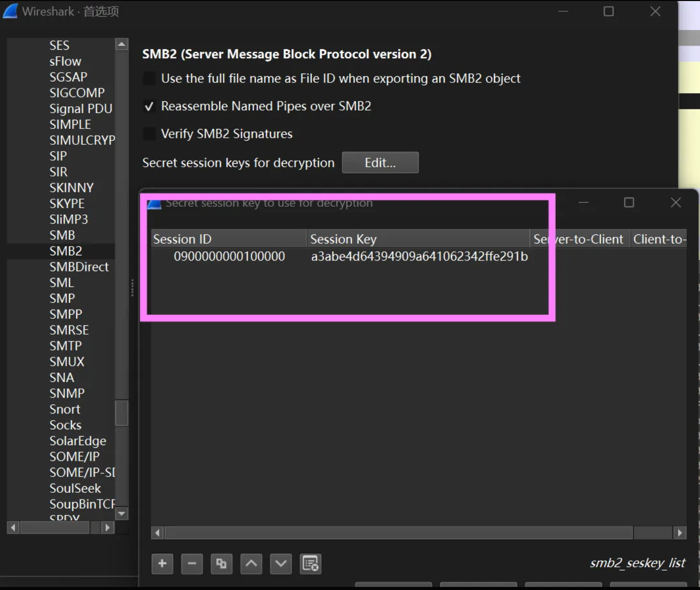Click the session key table horizontal scrollbar thumb
Viewport: 700px width, 590px height.
coord(399,533)
